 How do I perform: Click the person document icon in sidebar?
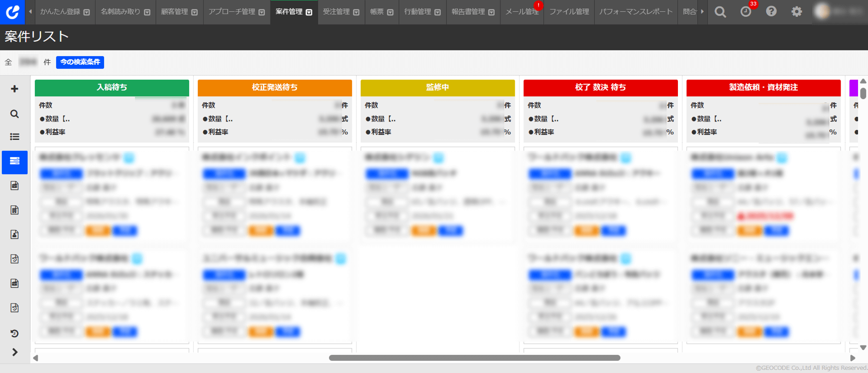tap(14, 234)
